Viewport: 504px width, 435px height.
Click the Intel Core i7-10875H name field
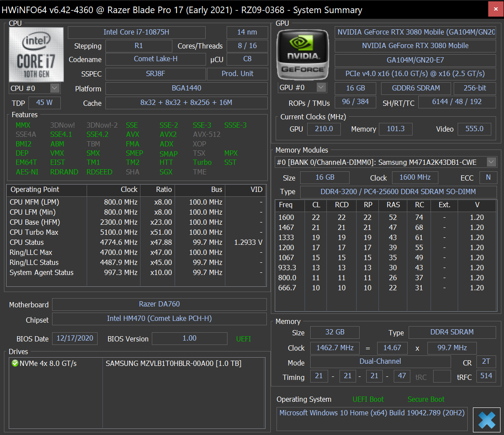point(136,32)
